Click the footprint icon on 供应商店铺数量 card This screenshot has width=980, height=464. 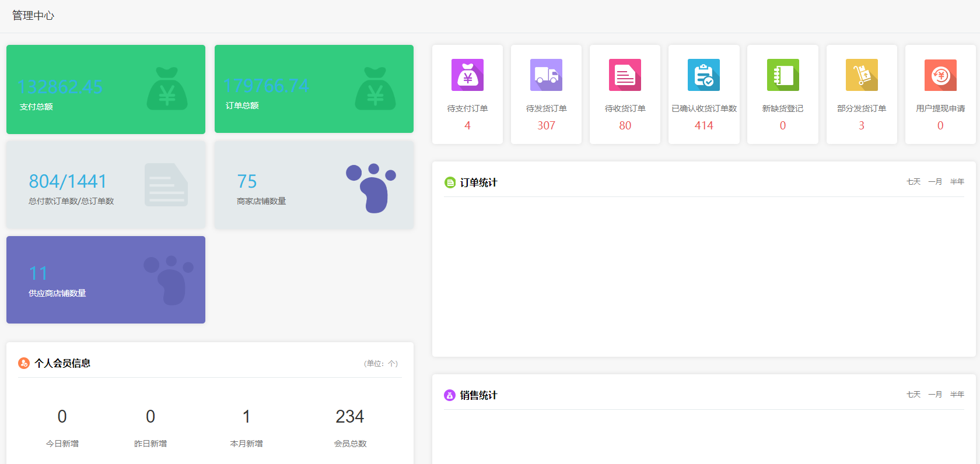169,280
